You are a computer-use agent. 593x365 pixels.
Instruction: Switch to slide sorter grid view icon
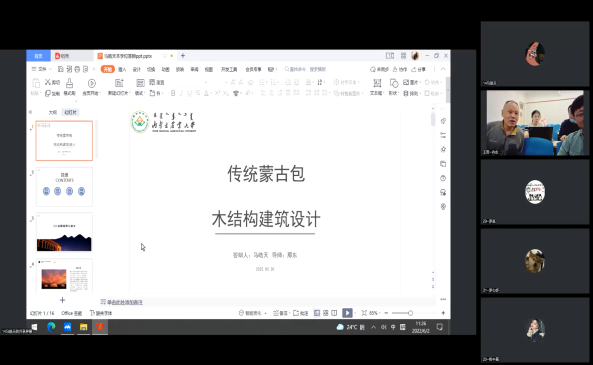click(326, 313)
